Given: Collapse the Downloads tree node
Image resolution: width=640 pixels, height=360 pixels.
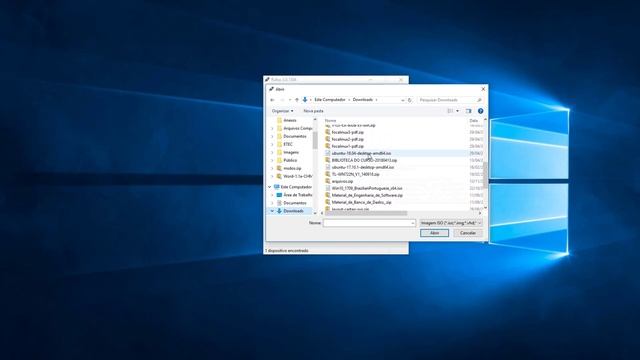Looking at the screenshot, I should coord(272,211).
